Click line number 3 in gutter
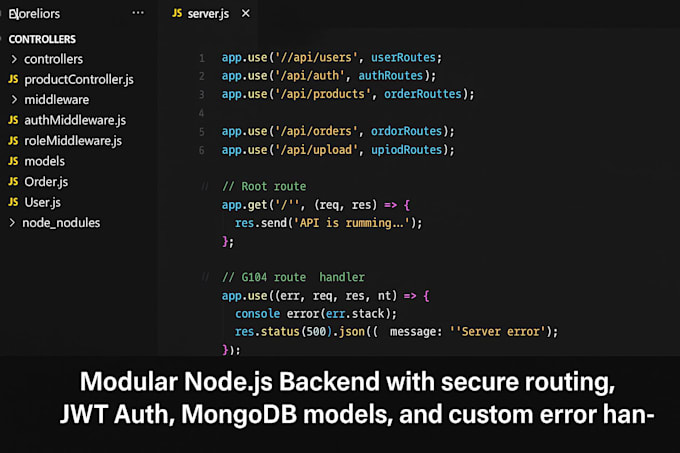This screenshot has height=453, width=680. click(202, 95)
